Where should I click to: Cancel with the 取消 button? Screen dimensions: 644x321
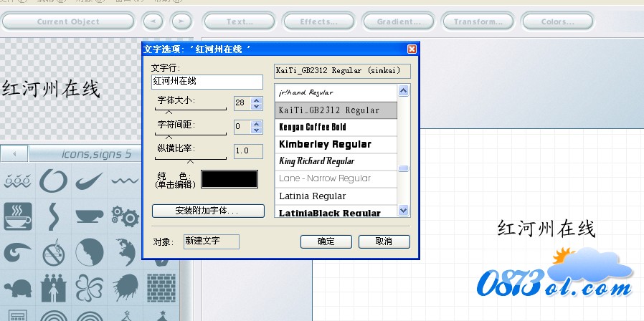pyautogui.click(x=384, y=241)
